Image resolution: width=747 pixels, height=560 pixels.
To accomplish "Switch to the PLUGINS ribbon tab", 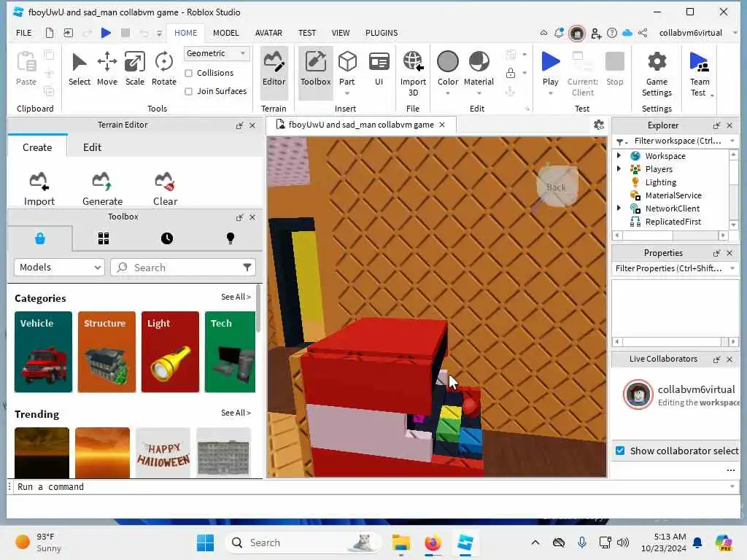I will pyautogui.click(x=382, y=33).
